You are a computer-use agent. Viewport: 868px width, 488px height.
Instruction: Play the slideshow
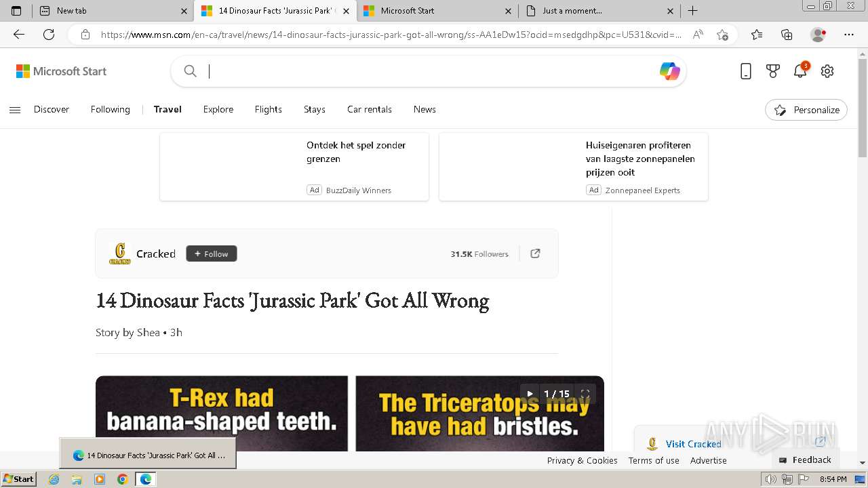pyautogui.click(x=530, y=394)
